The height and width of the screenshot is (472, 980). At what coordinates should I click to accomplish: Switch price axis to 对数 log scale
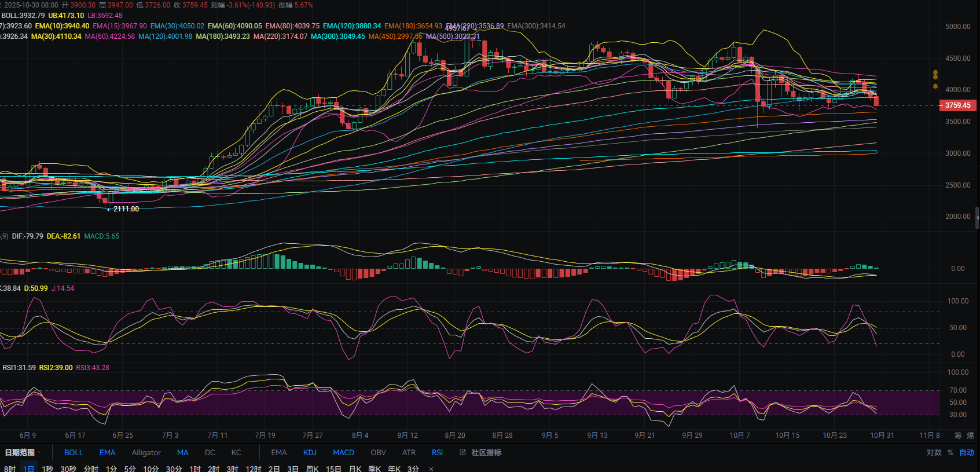[934, 452]
